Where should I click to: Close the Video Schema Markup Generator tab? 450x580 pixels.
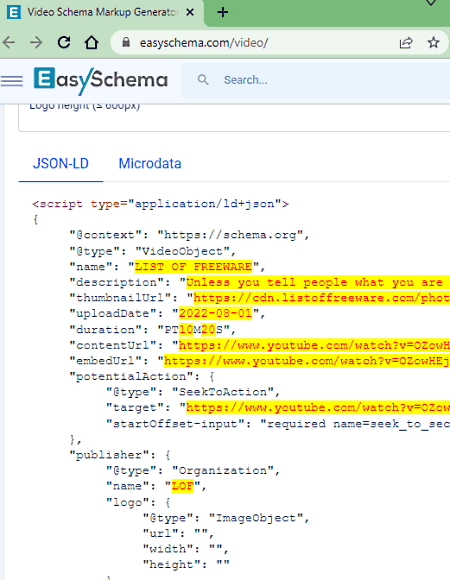pos(190,13)
